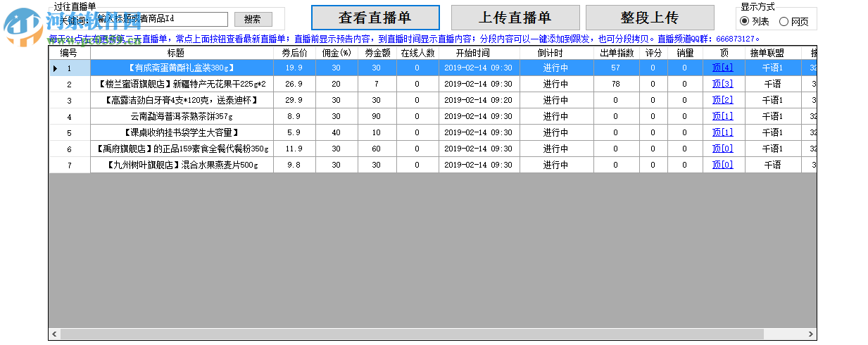Click the 顶[1] link in row 4
The image size is (868, 345).
click(722, 116)
